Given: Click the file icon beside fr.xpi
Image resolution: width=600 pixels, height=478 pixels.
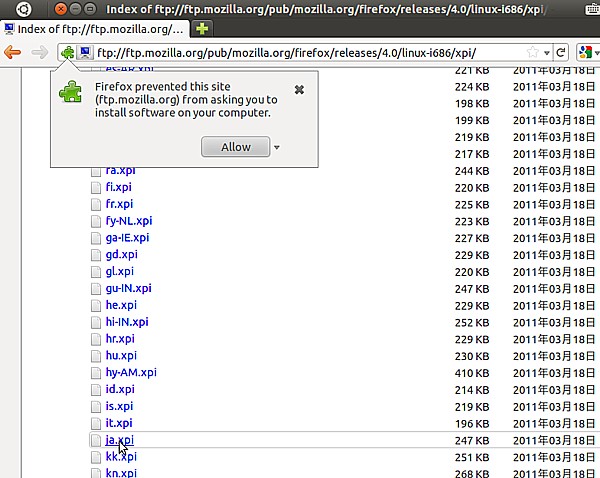Looking at the screenshot, I should pos(96,204).
